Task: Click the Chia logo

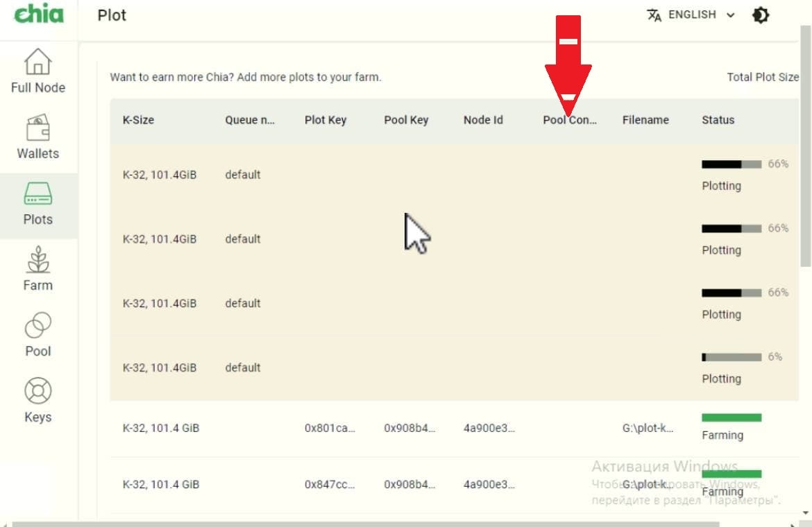Action: pyautogui.click(x=38, y=13)
